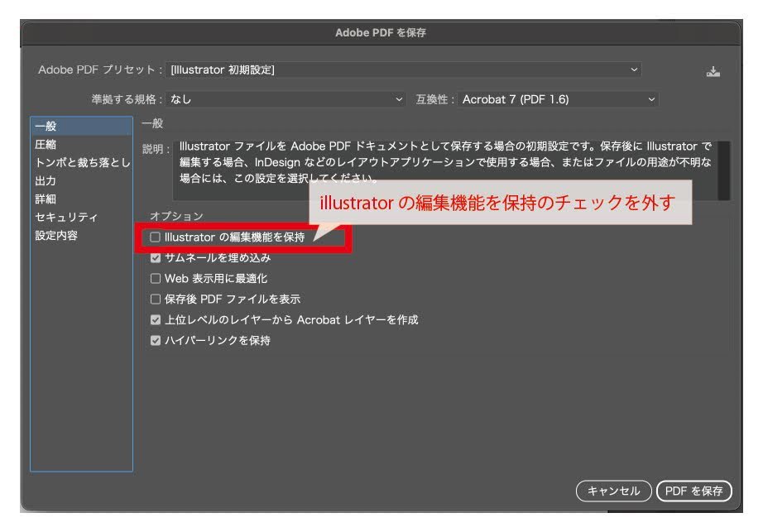Open the Adobe PDF プリセット dropdown
The image size is (763, 532).
[403, 69]
